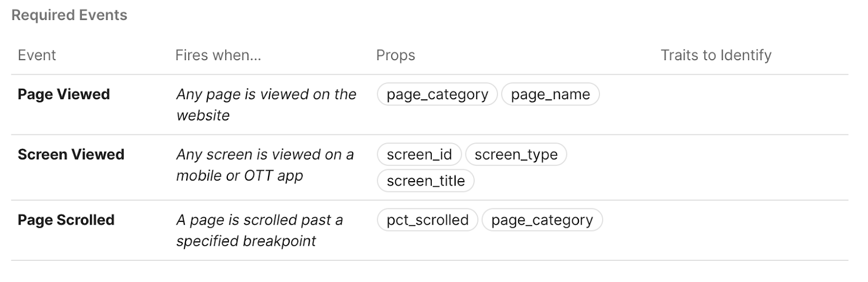The image size is (868, 282).
Task: Click the Props column header
Action: coord(395,55)
